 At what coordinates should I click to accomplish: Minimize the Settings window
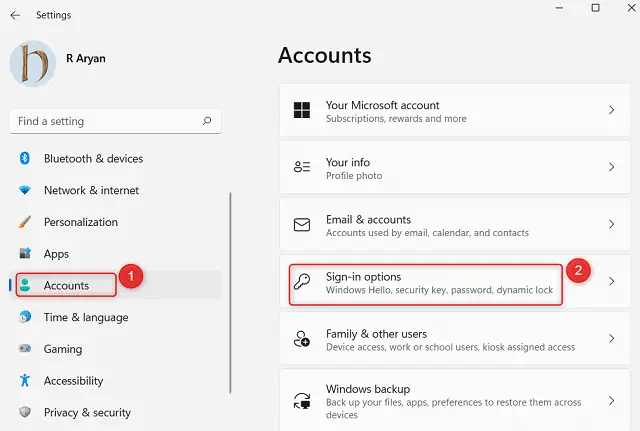[559, 8]
